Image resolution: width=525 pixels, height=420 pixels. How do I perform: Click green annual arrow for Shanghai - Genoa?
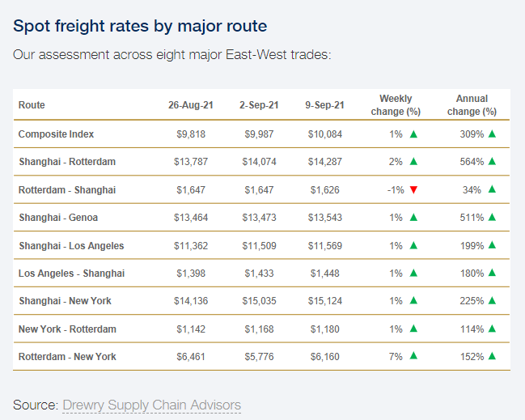tap(492, 218)
